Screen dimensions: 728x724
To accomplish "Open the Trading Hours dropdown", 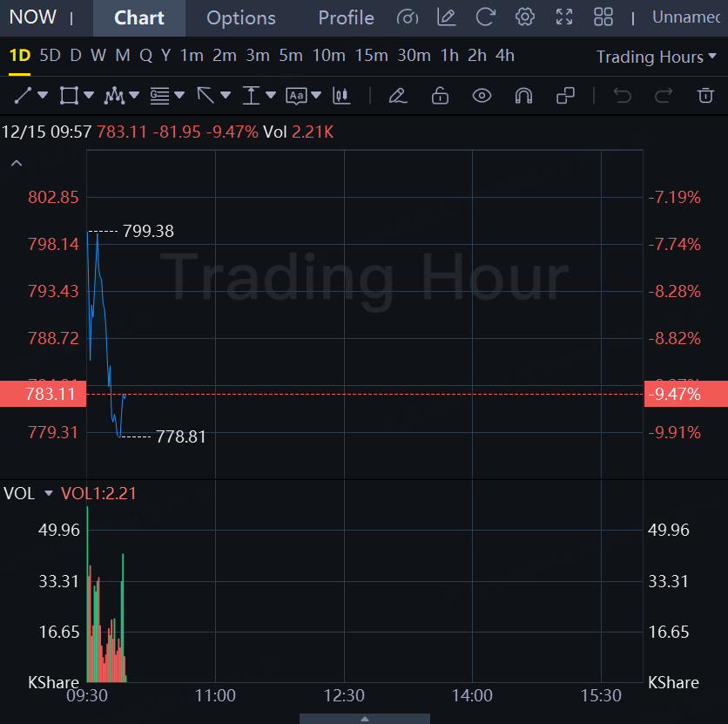I will point(656,57).
